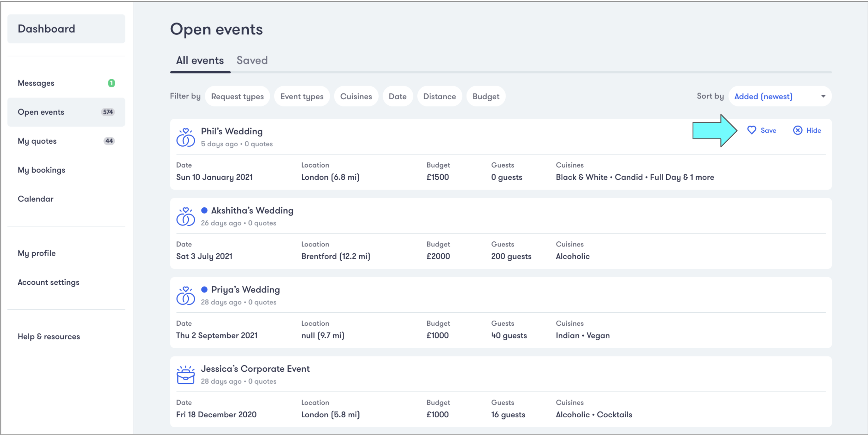Open the Event types filter

click(302, 96)
